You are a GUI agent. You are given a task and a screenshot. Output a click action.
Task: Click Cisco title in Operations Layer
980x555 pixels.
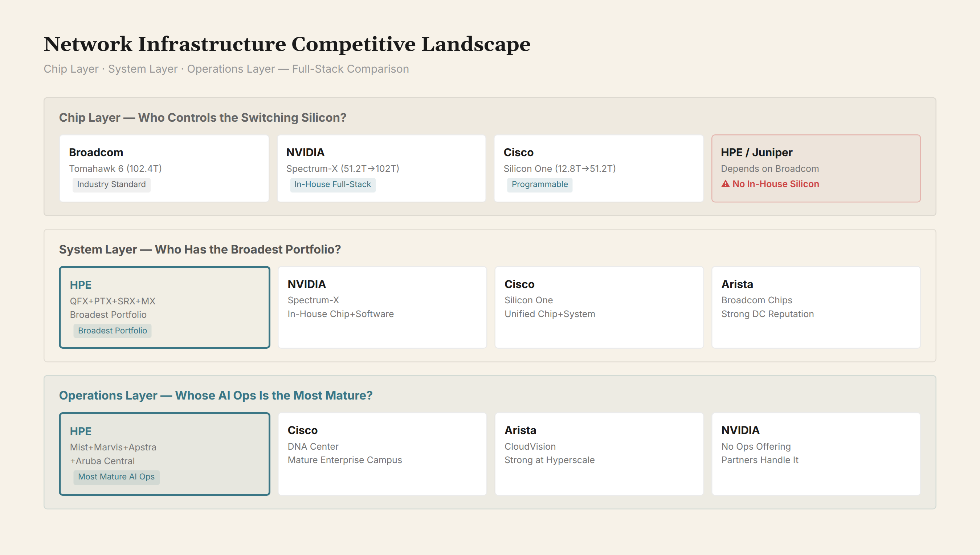tap(302, 430)
